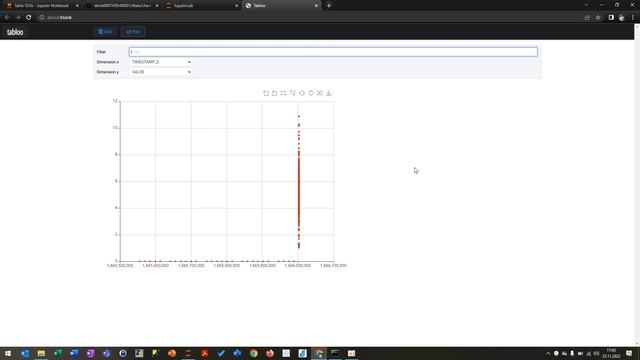Select the polygon brush selection tool
Viewport: 640px width, 360px height.
point(292,93)
